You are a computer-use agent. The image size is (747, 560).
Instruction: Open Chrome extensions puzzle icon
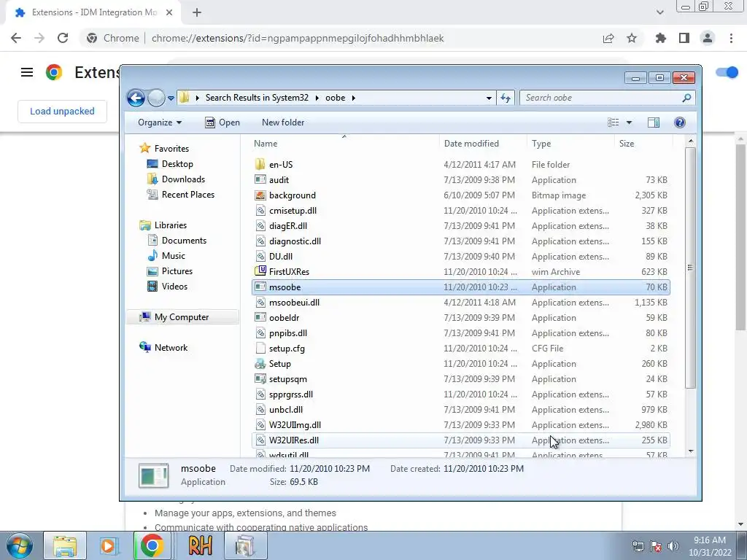click(x=661, y=38)
